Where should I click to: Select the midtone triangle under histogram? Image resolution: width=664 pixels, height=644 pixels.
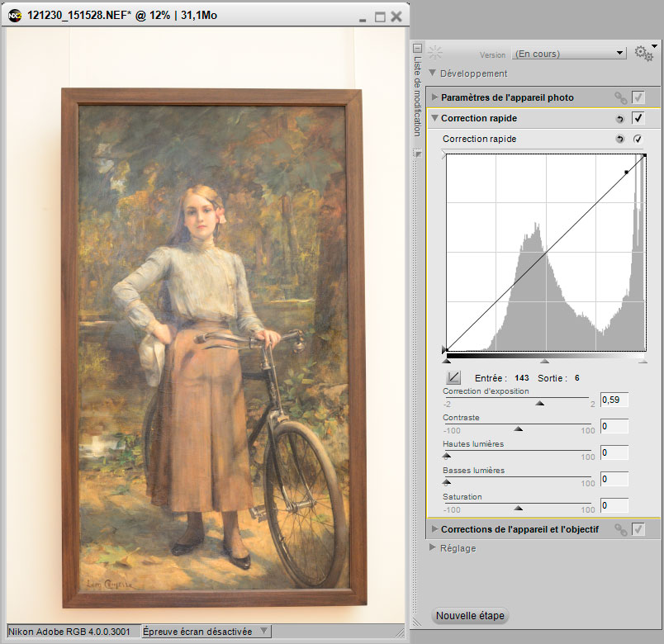[544, 361]
